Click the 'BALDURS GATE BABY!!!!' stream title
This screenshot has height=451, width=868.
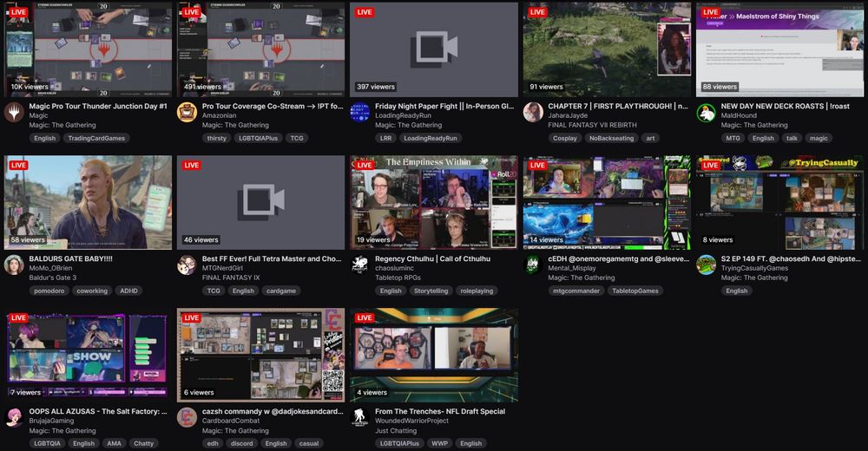click(71, 258)
